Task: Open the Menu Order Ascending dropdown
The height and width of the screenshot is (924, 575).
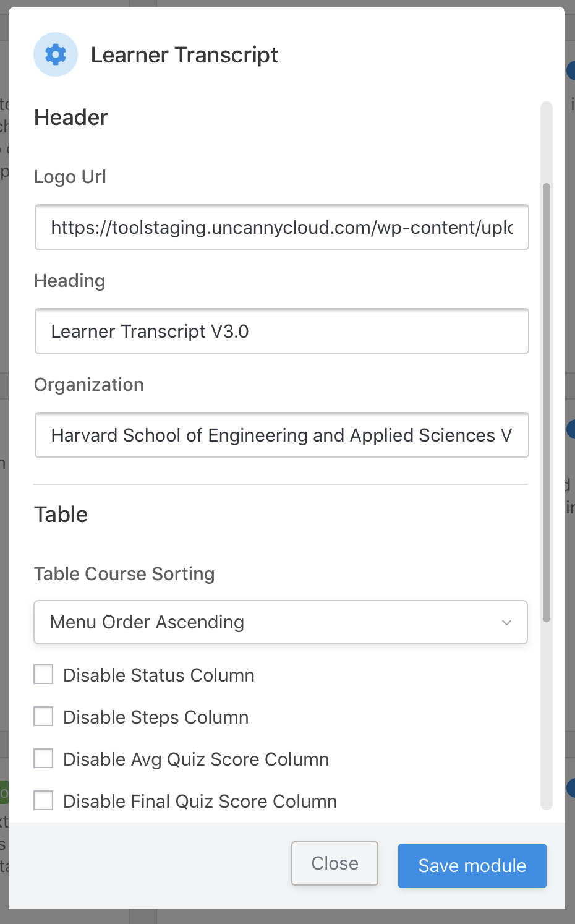Action: (x=272, y=622)
